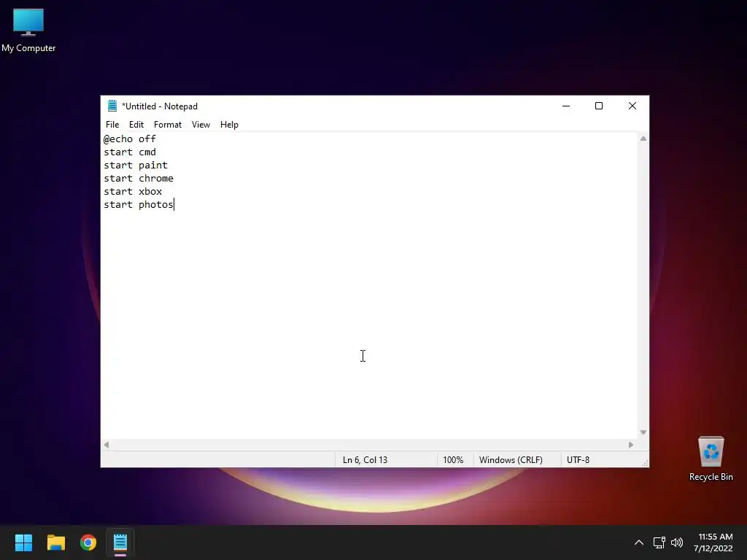Maximize the Notepad window

599,106
